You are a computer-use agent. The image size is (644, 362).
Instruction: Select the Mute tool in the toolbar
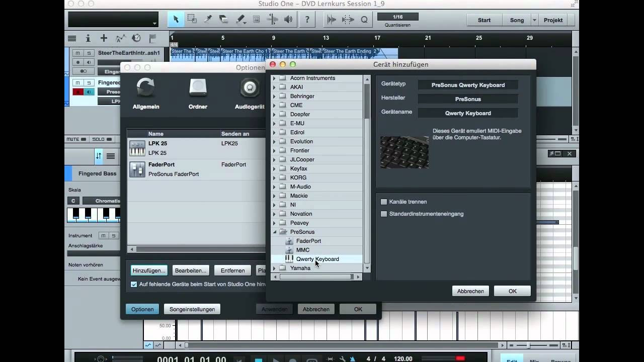click(x=256, y=20)
